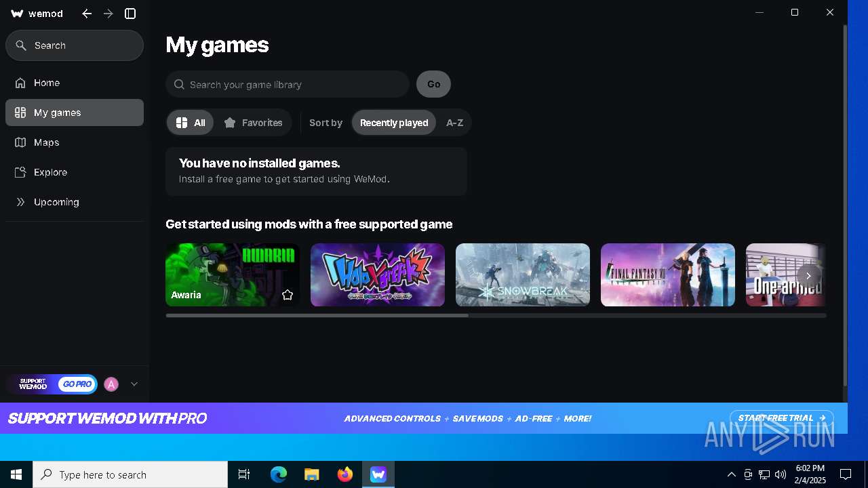
Task: Click the Home house icon
Action: tap(20, 83)
